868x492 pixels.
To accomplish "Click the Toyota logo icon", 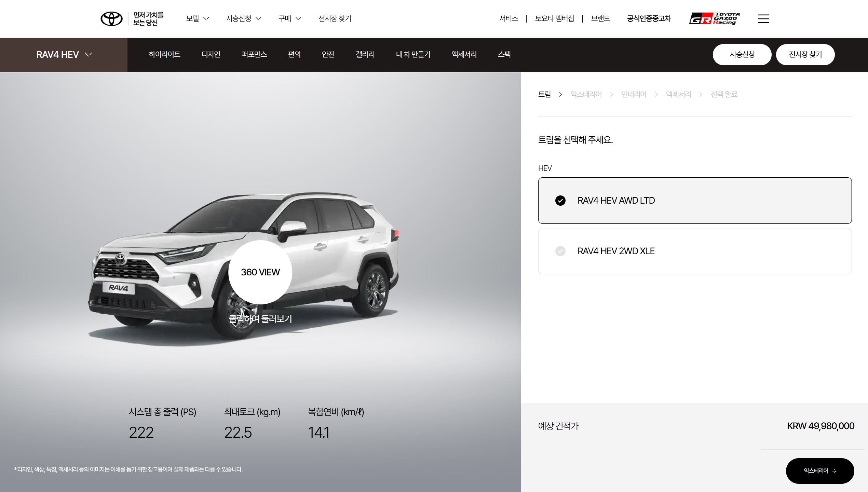I will click(x=111, y=18).
